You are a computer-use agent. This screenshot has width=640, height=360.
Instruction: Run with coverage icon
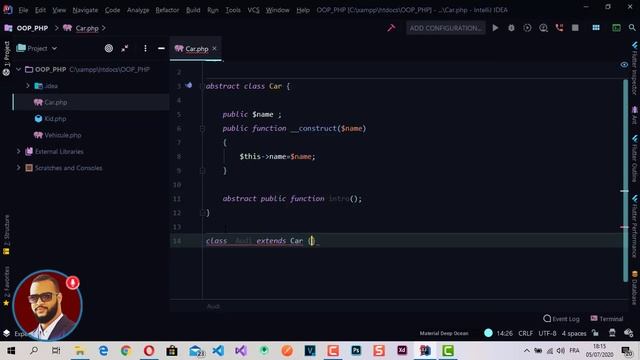(527, 28)
